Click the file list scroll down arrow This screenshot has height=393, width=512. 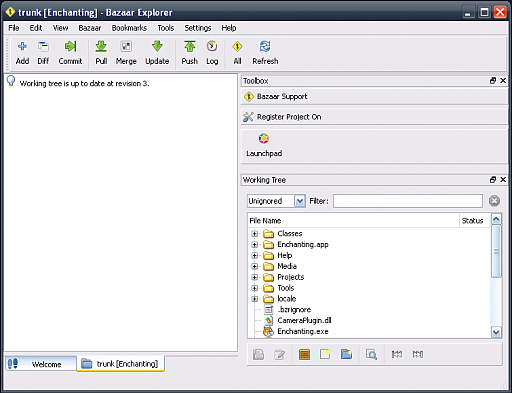[x=496, y=332]
